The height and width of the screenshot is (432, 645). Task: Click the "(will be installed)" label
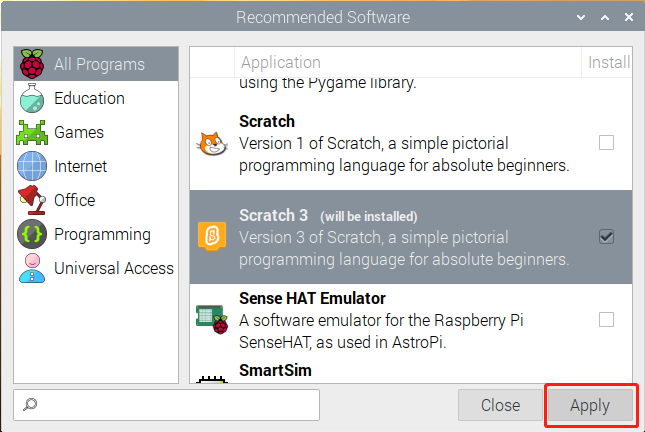pos(369,216)
